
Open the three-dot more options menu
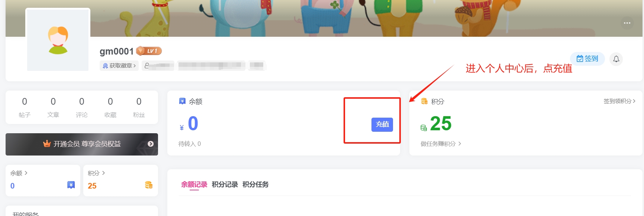627,23
